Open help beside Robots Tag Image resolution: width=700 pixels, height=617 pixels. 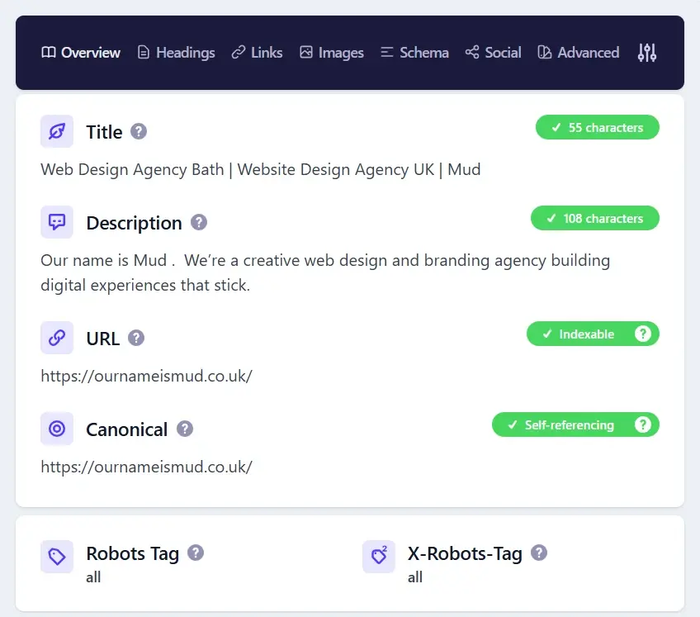coord(196,552)
